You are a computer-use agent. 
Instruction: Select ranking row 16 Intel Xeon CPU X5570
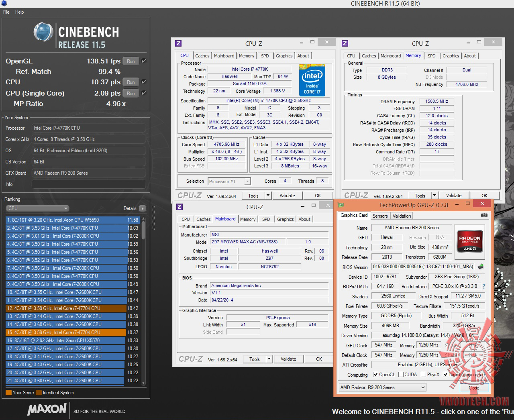point(73,340)
